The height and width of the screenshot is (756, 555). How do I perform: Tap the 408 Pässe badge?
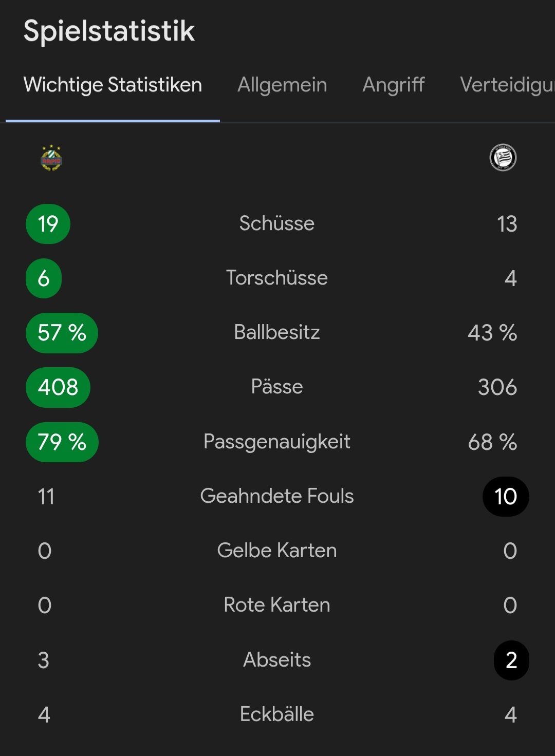click(x=58, y=387)
